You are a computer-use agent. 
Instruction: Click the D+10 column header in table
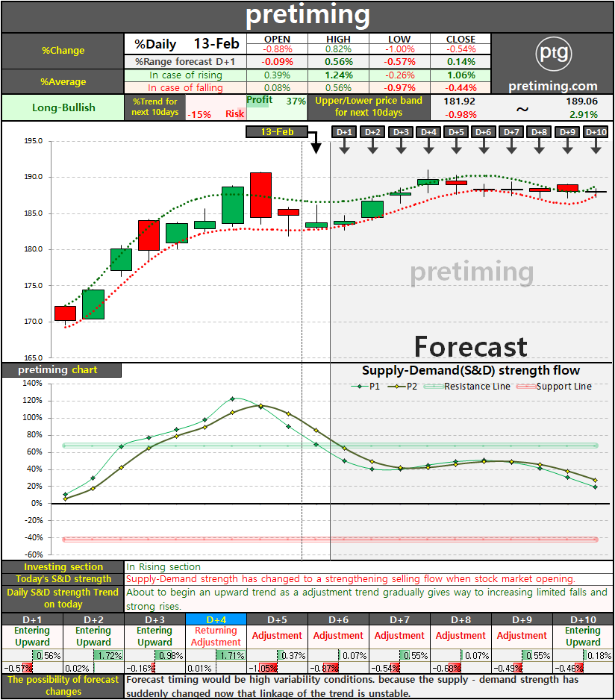click(x=583, y=619)
